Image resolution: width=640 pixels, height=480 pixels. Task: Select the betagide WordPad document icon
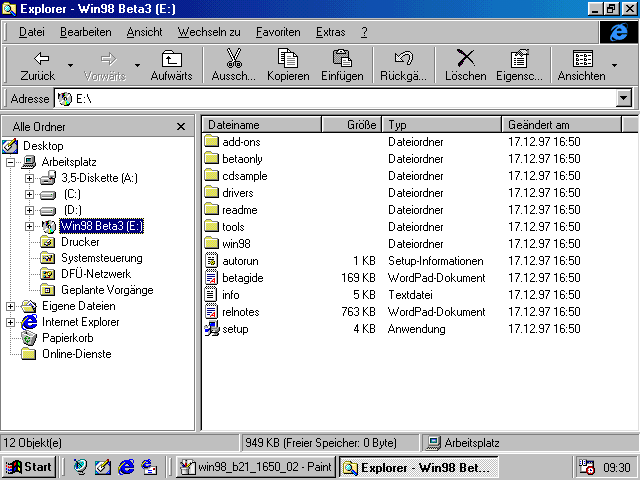pos(211,278)
